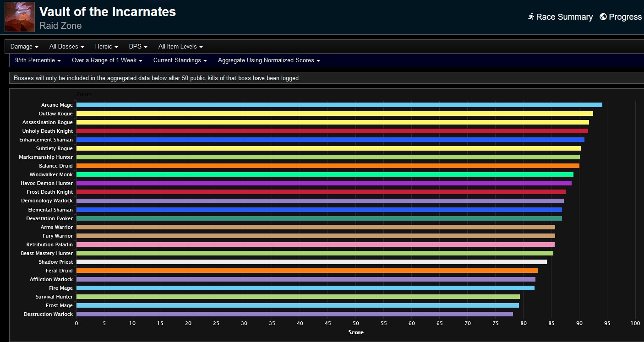Open the Over a Range of 1 Week dropdown

coord(107,60)
